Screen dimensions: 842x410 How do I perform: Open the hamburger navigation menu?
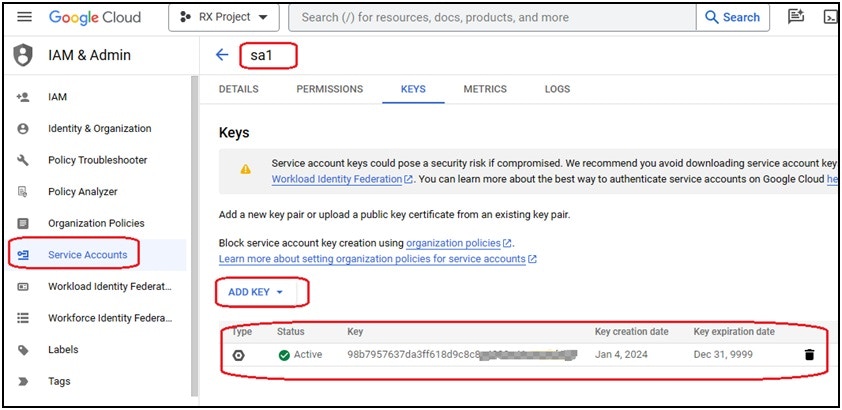(24, 17)
